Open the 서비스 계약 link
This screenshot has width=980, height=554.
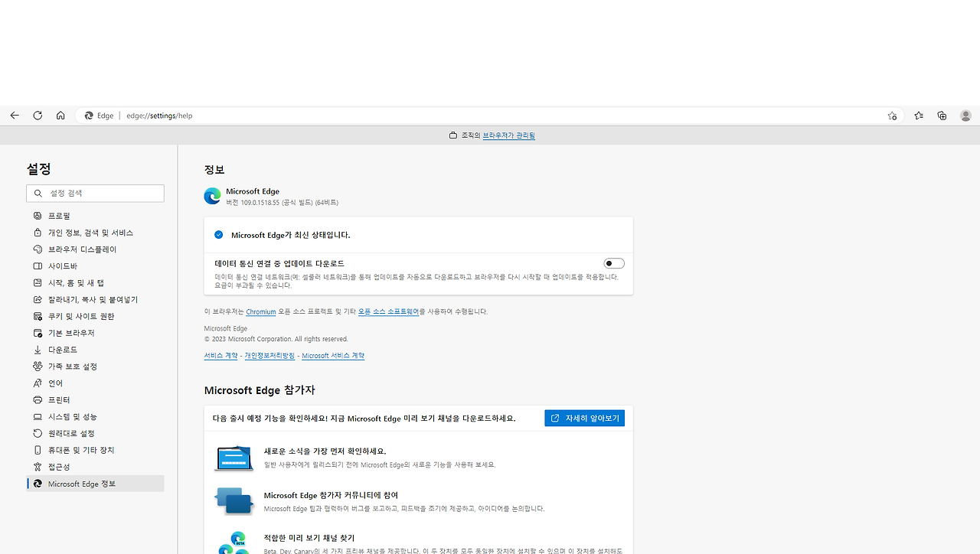click(220, 356)
